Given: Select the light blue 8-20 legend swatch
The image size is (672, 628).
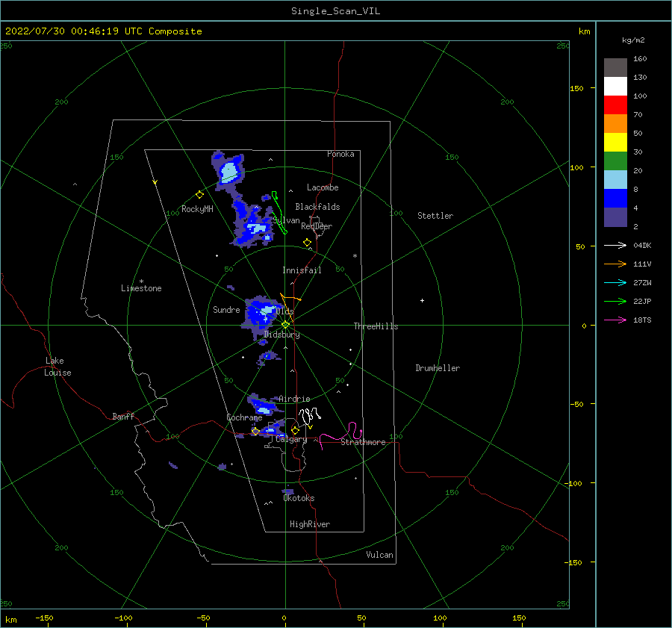Looking at the screenshot, I should click(x=615, y=180).
